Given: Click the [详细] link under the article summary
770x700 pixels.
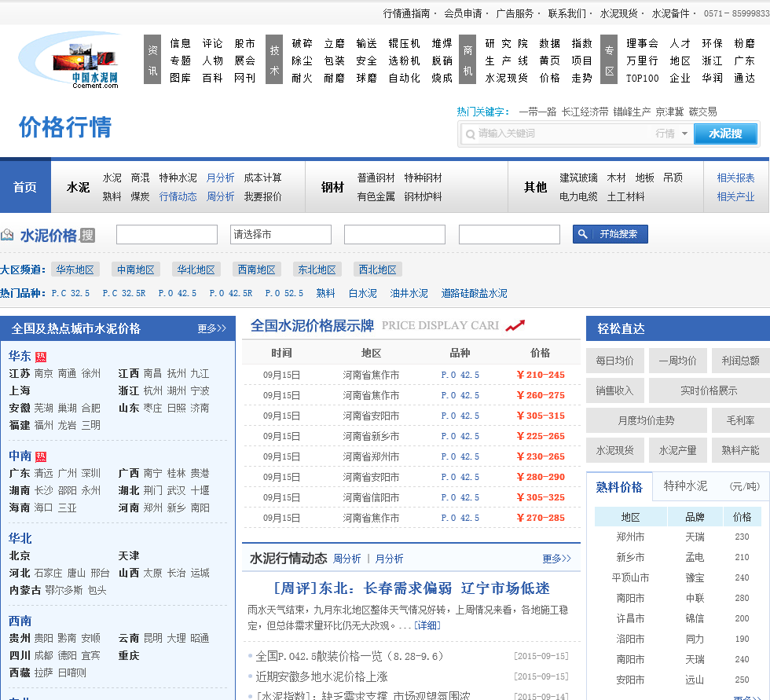Looking at the screenshot, I should click(427, 625).
